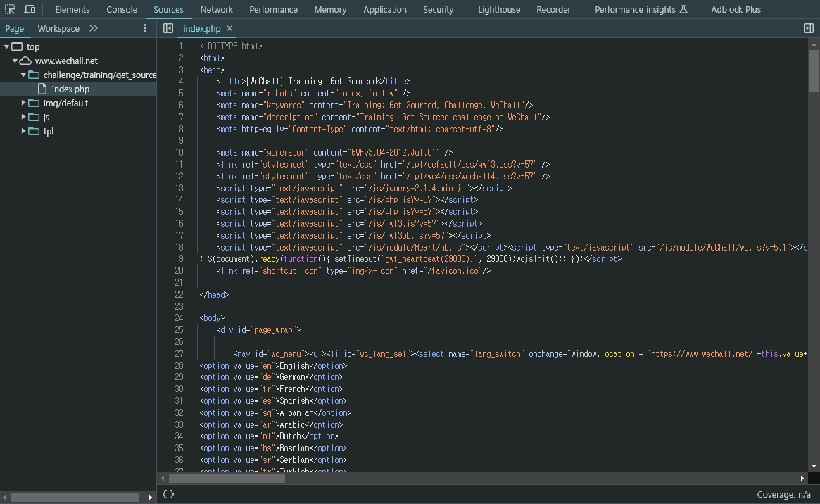Click the favicon.ico link line
This screenshot has height=504, width=820.
[x=353, y=271]
